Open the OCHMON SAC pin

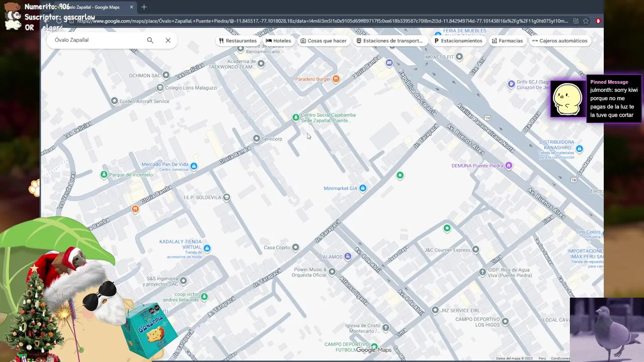[x=166, y=75]
